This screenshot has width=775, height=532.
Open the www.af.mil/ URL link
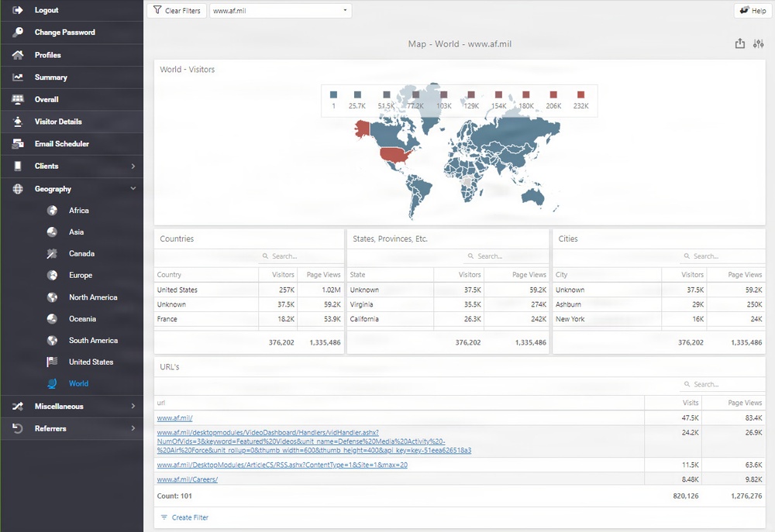174,418
